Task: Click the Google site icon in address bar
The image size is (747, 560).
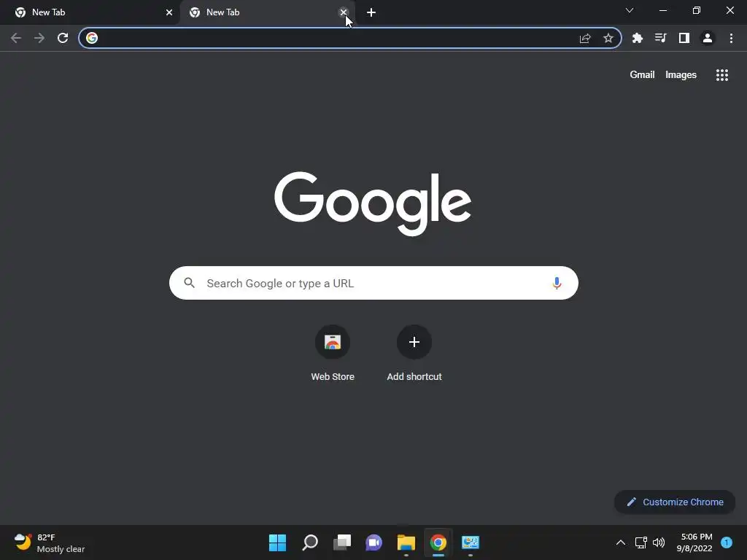Action: tap(92, 38)
